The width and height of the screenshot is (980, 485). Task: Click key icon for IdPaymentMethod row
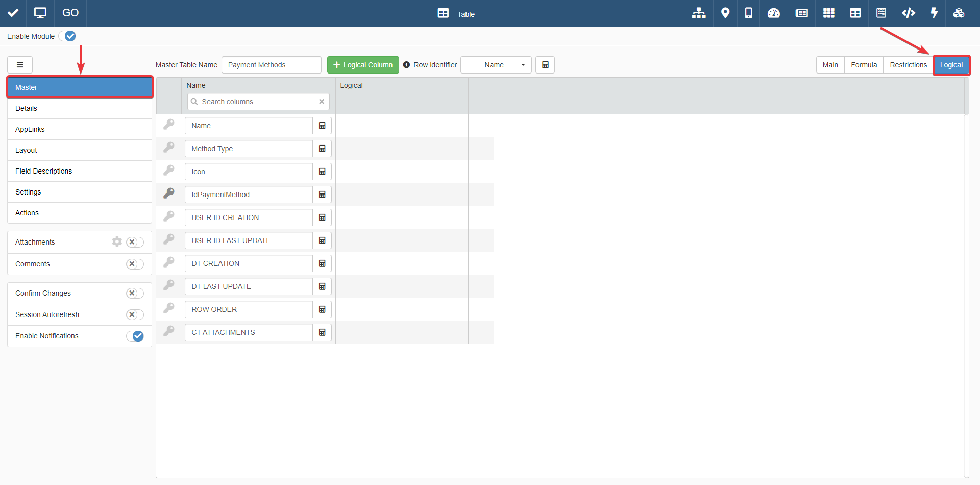coord(169,193)
